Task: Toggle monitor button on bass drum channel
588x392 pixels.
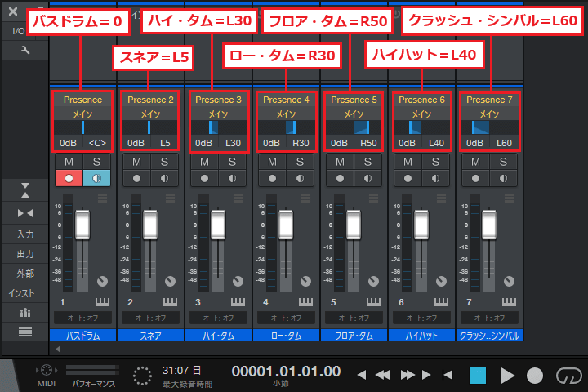Action: pos(97,179)
